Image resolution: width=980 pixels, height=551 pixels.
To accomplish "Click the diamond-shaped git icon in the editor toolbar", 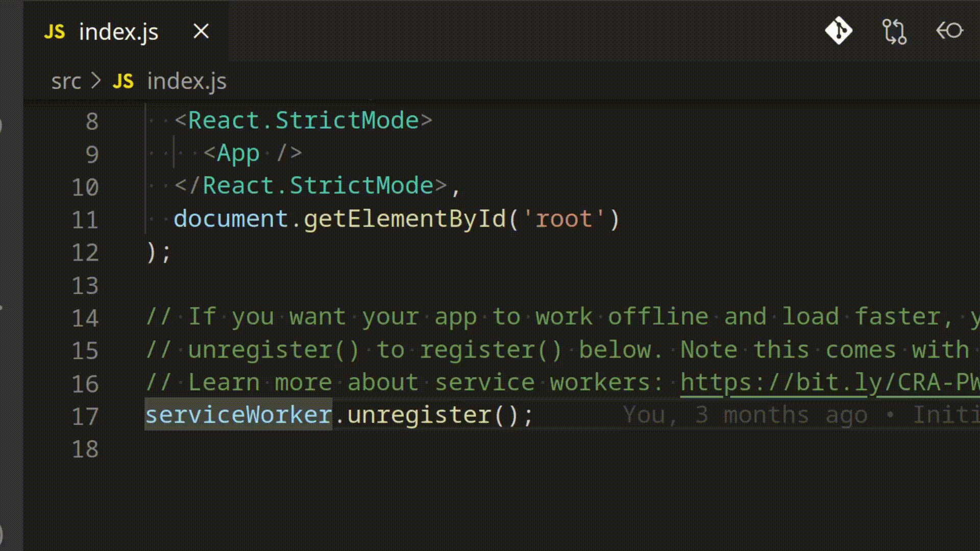I will (838, 31).
